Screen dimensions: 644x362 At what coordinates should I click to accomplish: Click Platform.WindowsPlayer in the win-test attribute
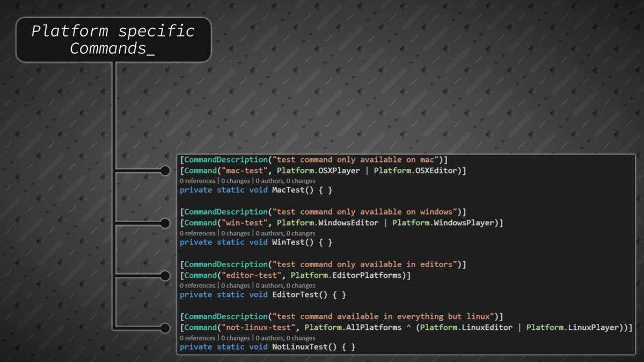click(443, 223)
